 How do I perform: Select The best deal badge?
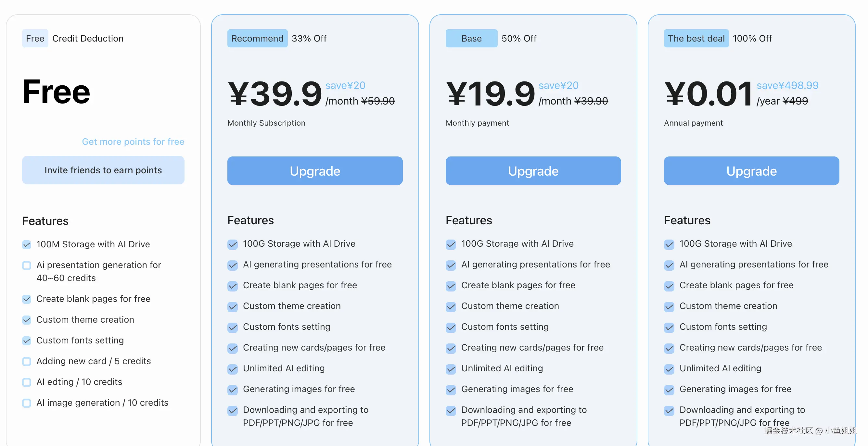(x=696, y=38)
